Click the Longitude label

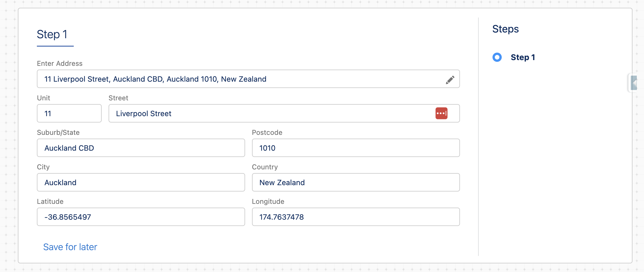point(268,202)
